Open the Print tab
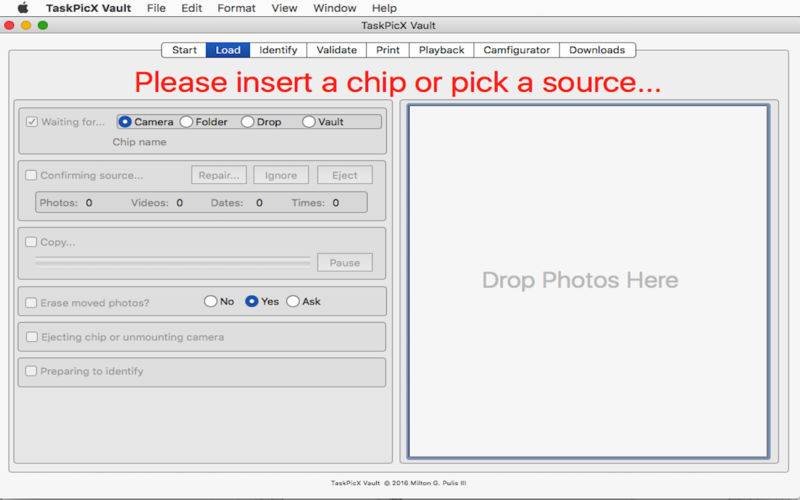The width and height of the screenshot is (800, 500). pos(388,50)
